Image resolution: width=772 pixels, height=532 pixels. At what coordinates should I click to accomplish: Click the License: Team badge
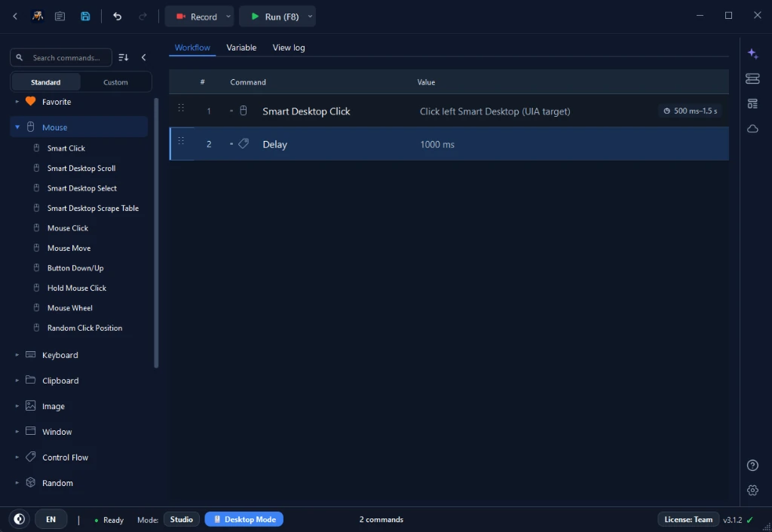688,519
